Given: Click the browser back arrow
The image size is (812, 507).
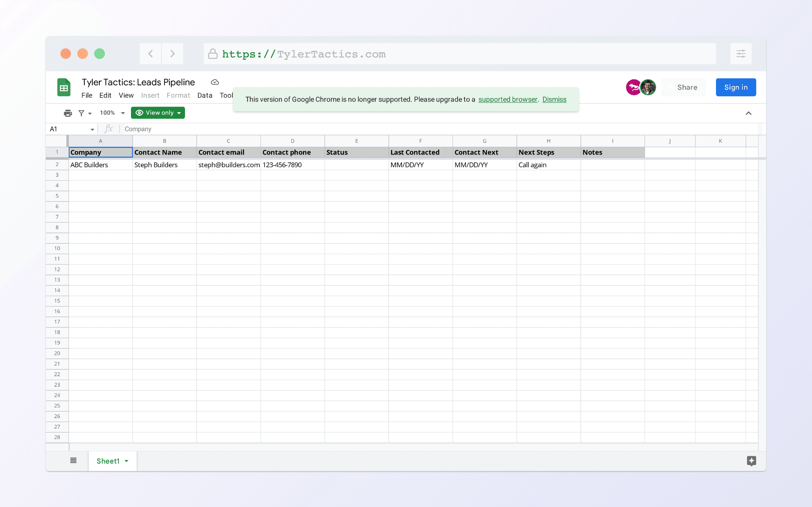Looking at the screenshot, I should click(x=151, y=54).
